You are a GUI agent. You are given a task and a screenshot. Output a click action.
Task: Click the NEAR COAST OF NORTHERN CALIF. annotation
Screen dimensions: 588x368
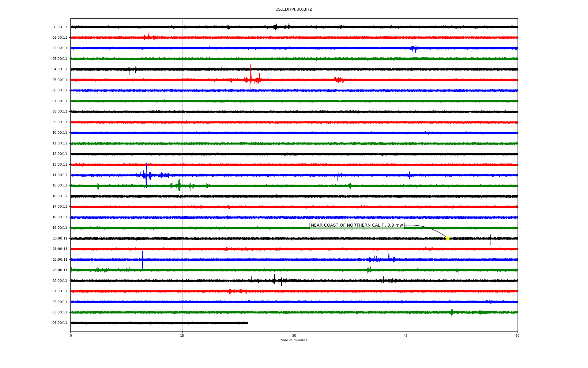pos(357,225)
